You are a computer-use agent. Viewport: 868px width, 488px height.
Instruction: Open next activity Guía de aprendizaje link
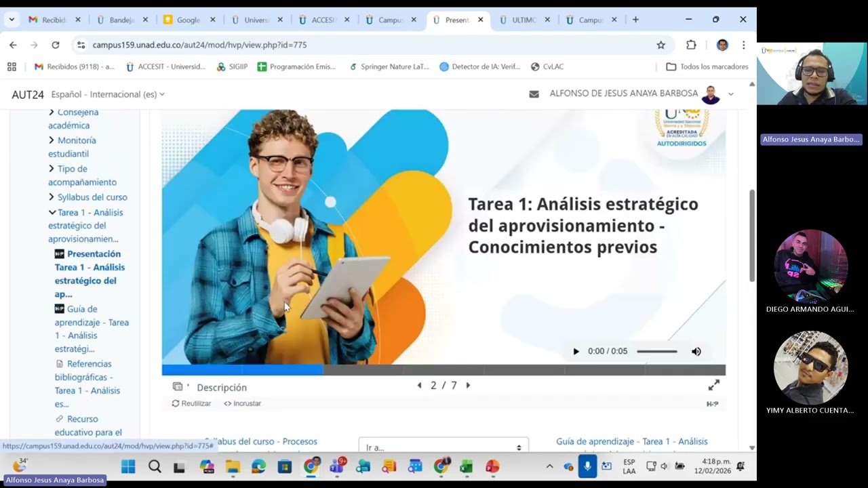tap(631, 441)
